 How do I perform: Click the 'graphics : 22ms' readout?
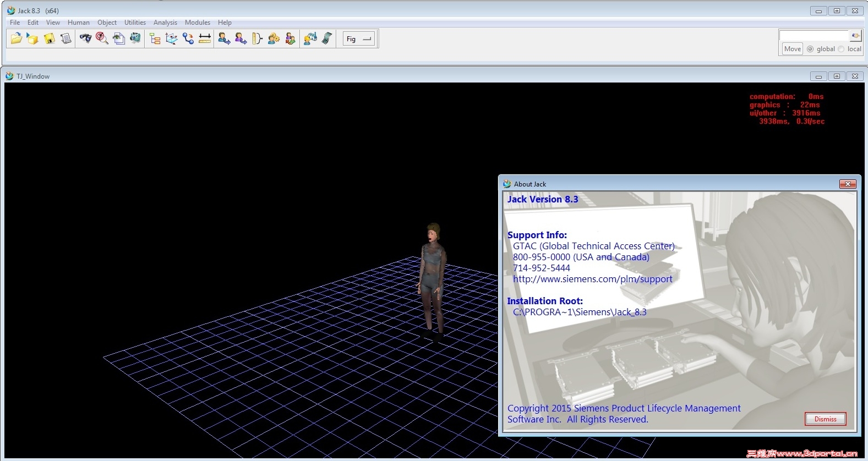pyautogui.click(x=785, y=105)
